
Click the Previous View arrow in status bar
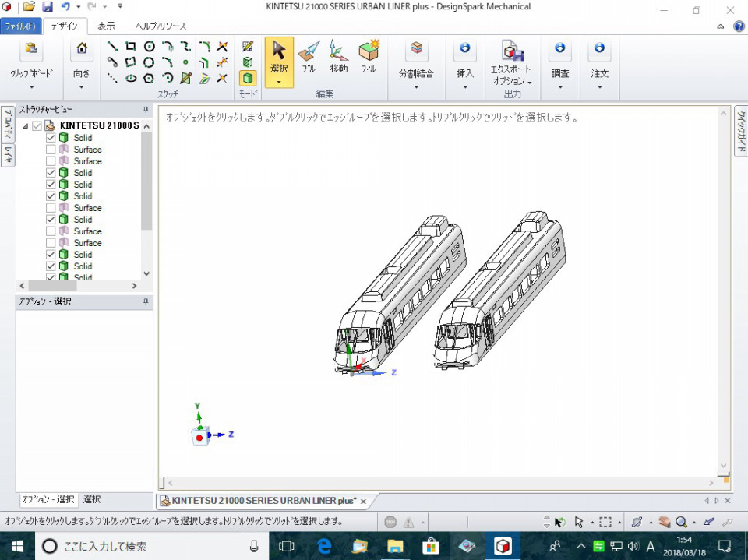pos(709,522)
